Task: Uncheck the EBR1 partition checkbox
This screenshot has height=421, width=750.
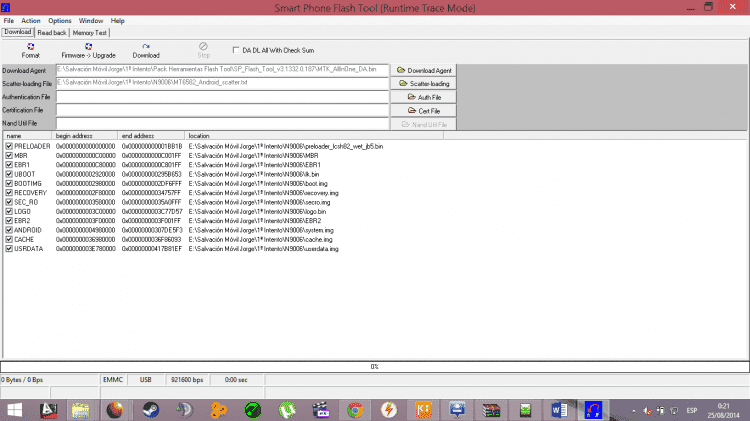Action: [9, 165]
